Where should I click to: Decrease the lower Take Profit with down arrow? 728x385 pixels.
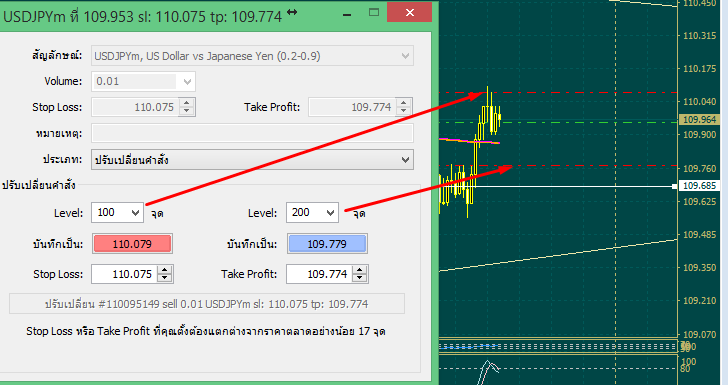pos(360,278)
